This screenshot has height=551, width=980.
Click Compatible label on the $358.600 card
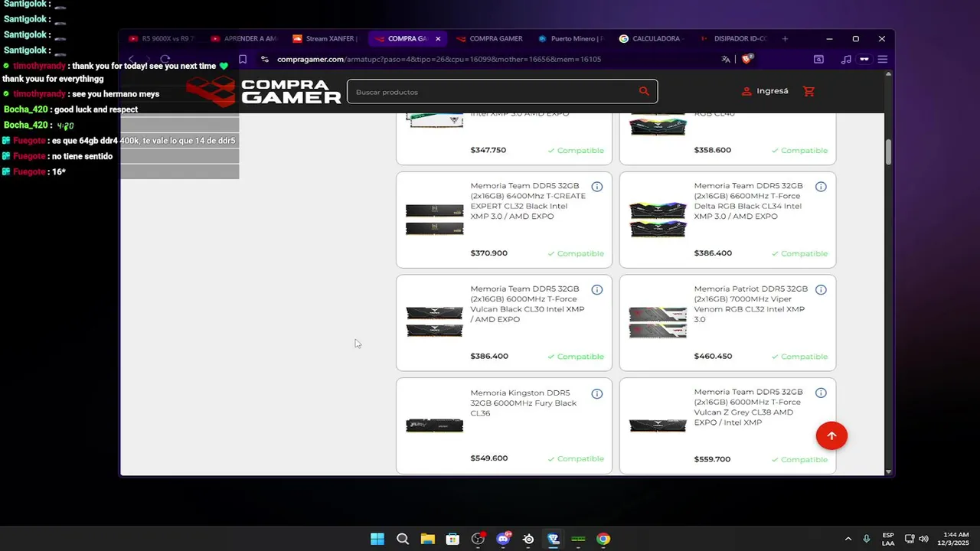[x=799, y=151]
